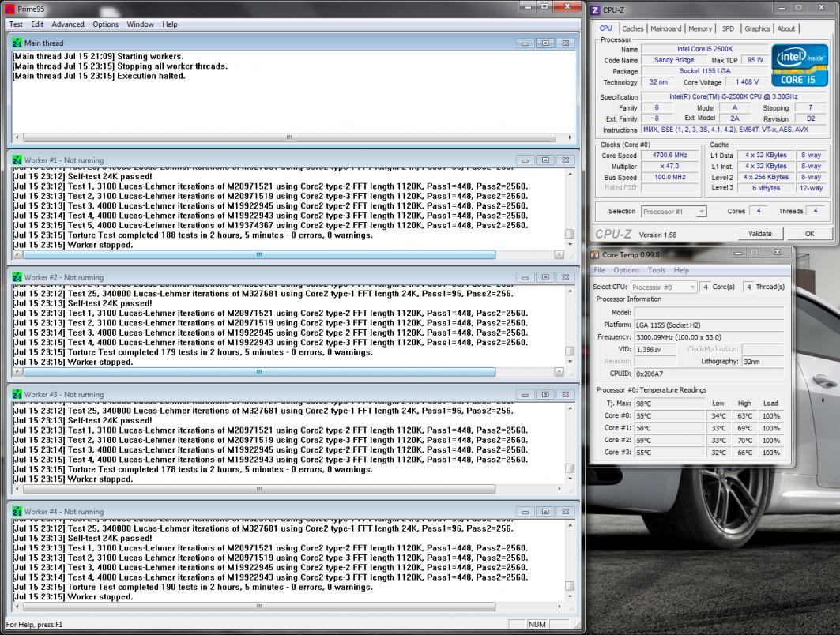Viewport: 840px width, 635px height.
Task: Click the OK button in CPU-Z
Action: 809,234
